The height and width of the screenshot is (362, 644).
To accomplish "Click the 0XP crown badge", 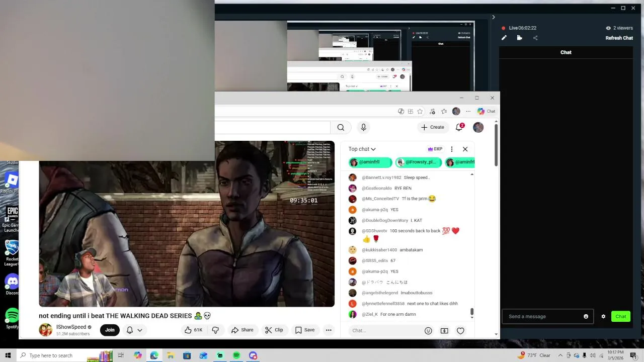I will pos(435,149).
